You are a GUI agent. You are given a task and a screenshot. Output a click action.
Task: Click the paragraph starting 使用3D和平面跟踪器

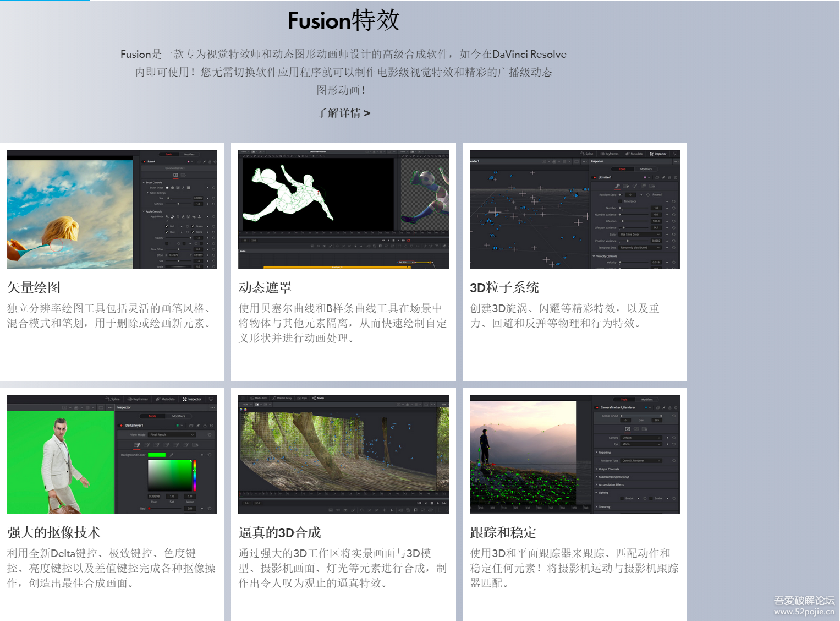click(x=574, y=568)
